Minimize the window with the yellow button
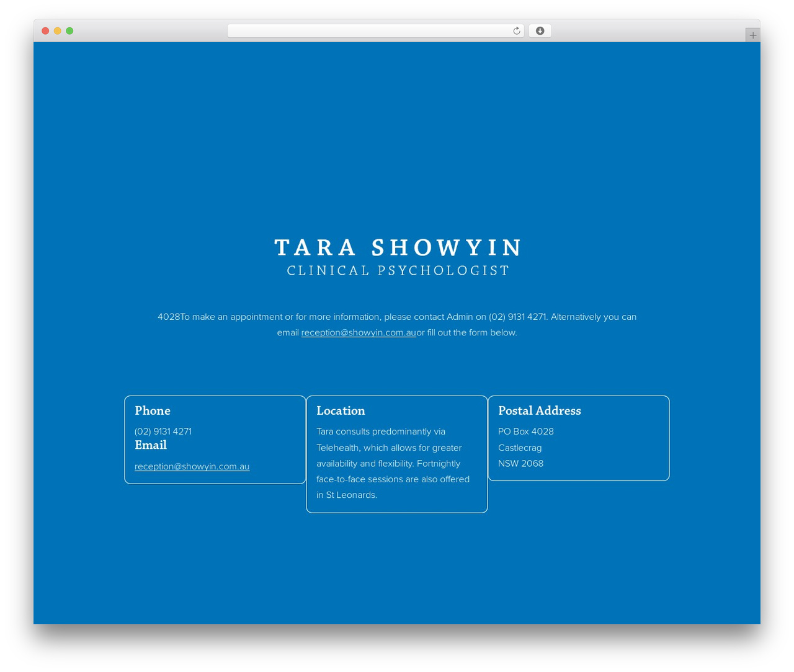 [x=58, y=31]
